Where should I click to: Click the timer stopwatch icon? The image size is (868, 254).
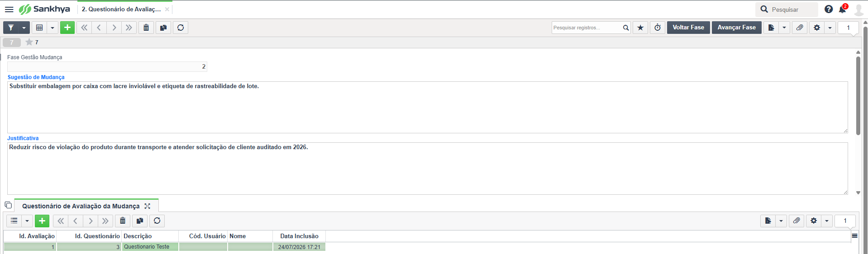tap(658, 28)
